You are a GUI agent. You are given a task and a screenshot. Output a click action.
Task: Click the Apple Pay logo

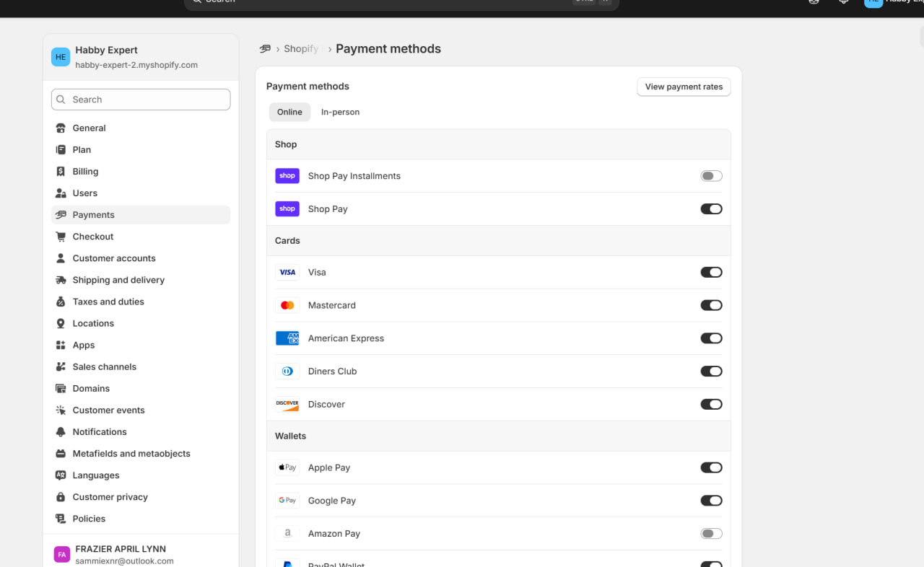[x=287, y=467]
